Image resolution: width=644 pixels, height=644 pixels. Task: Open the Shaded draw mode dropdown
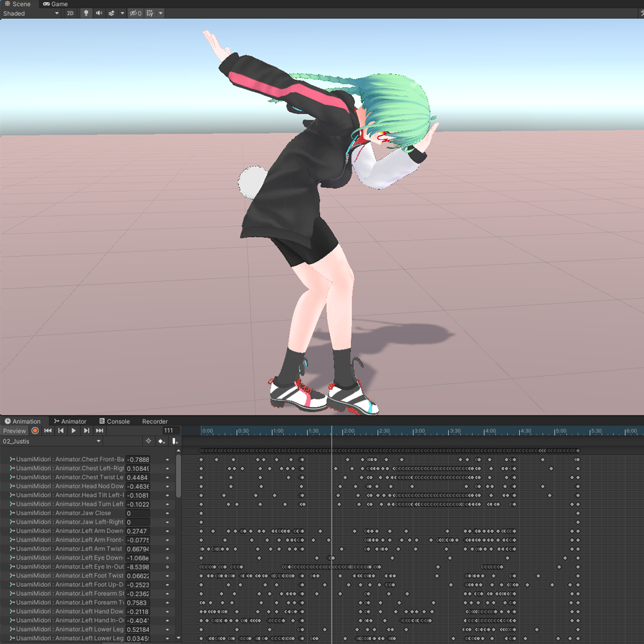pos(32,13)
